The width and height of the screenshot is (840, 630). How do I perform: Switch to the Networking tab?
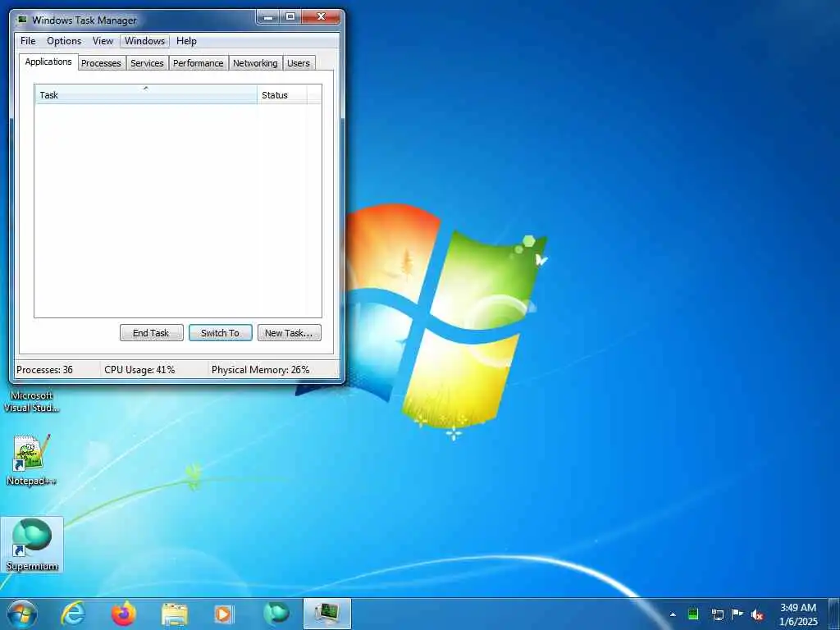pyautogui.click(x=255, y=63)
